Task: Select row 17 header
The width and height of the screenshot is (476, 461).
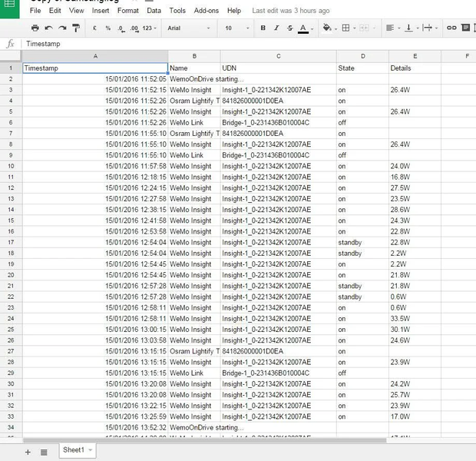Action: click(11, 242)
